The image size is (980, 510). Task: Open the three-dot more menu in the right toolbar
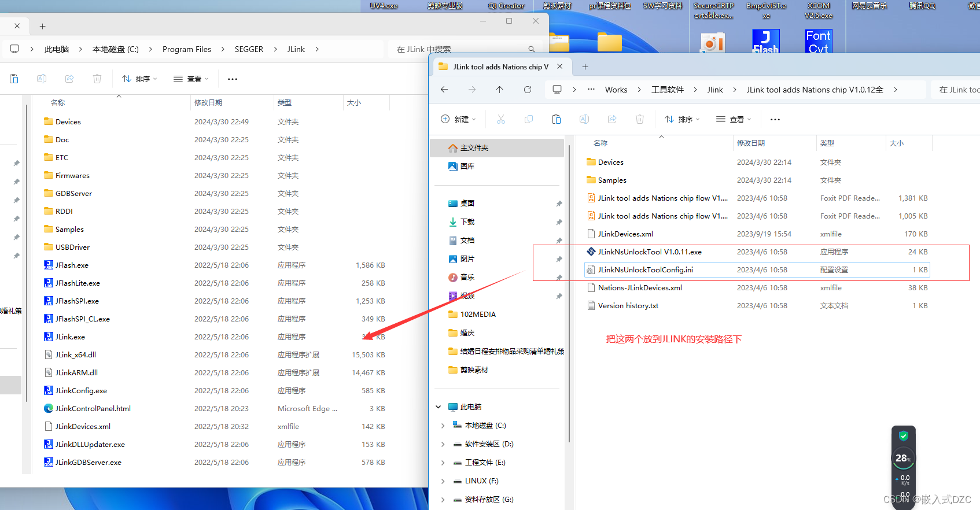coord(775,119)
